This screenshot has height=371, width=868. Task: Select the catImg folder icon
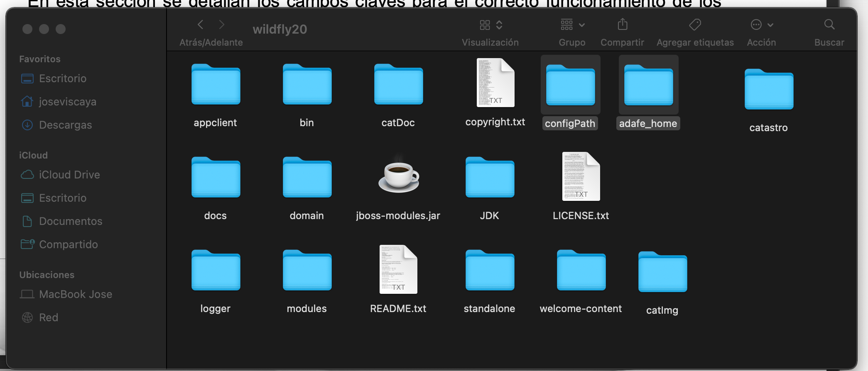pos(662,272)
